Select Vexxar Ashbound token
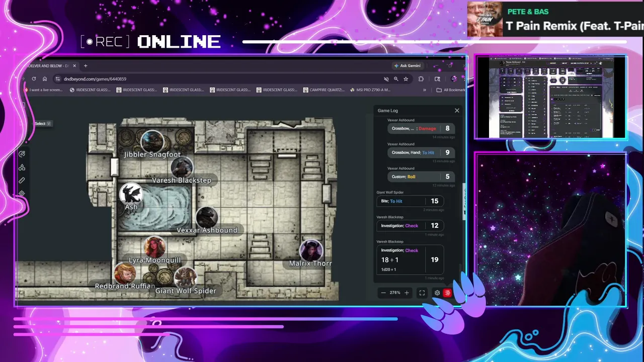Viewport: 644px width, 362px height. click(x=206, y=218)
